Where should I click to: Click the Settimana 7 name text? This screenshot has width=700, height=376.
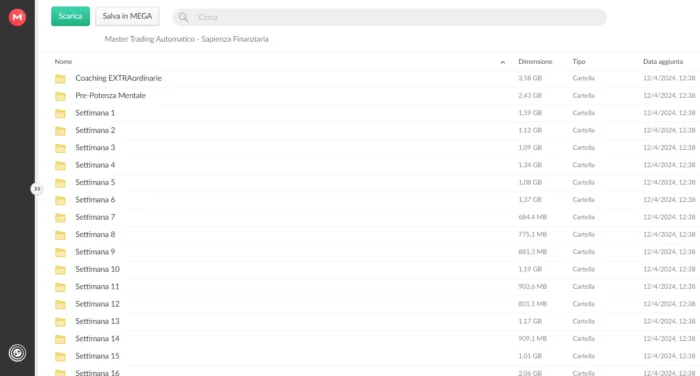95,217
